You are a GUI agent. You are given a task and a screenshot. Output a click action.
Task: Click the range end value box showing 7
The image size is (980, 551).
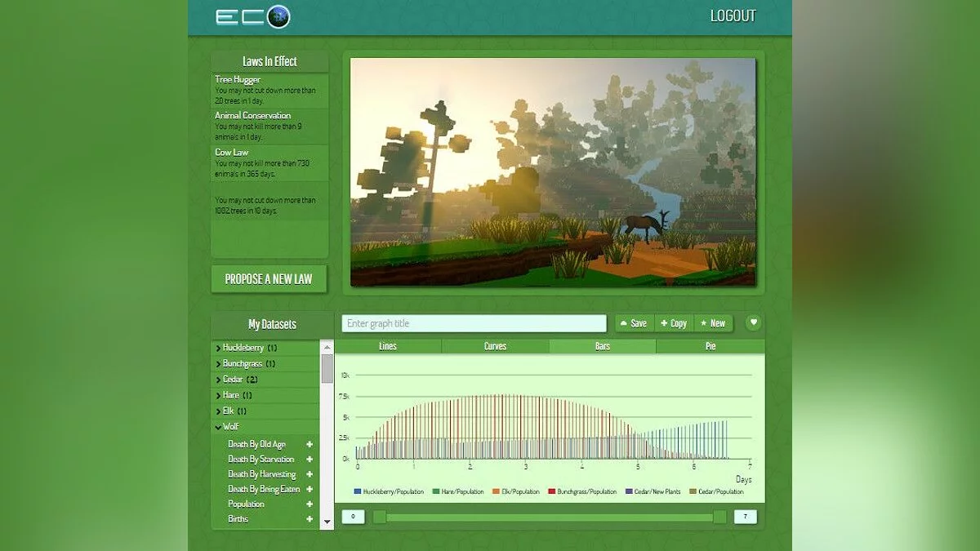pos(745,517)
